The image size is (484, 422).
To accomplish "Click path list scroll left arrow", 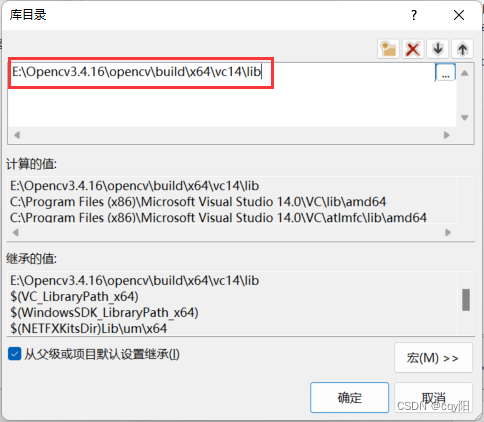I will tap(17, 135).
